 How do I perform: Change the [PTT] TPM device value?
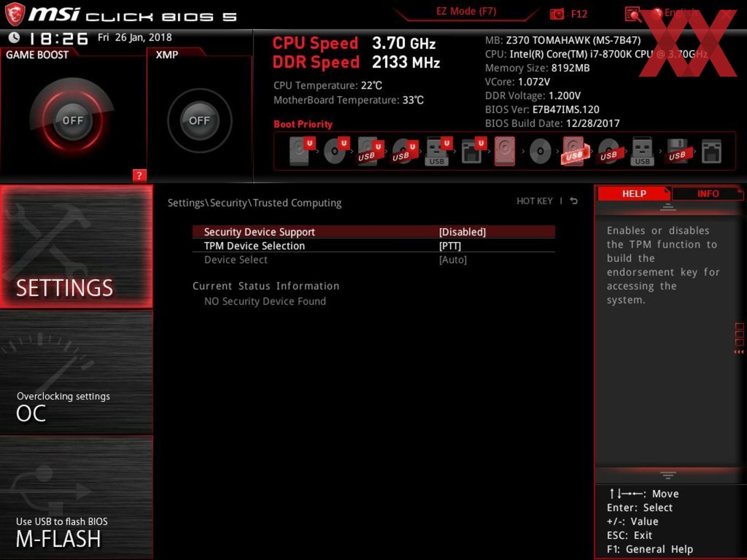(x=450, y=246)
